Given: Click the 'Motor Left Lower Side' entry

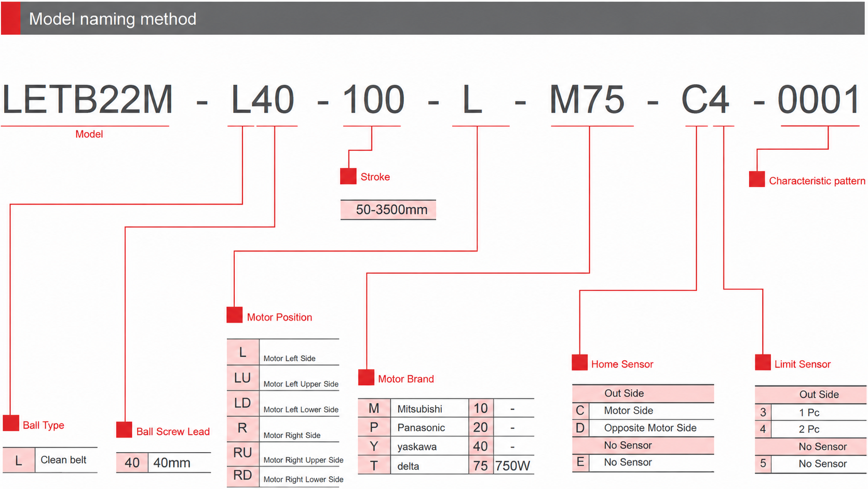Looking at the screenshot, I should [x=301, y=409].
